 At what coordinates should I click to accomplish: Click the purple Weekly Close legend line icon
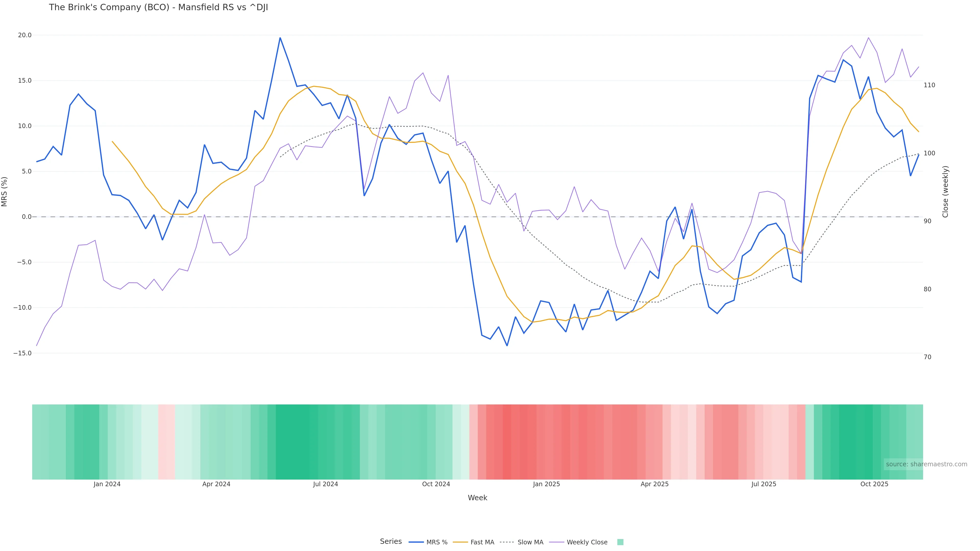[x=557, y=542]
